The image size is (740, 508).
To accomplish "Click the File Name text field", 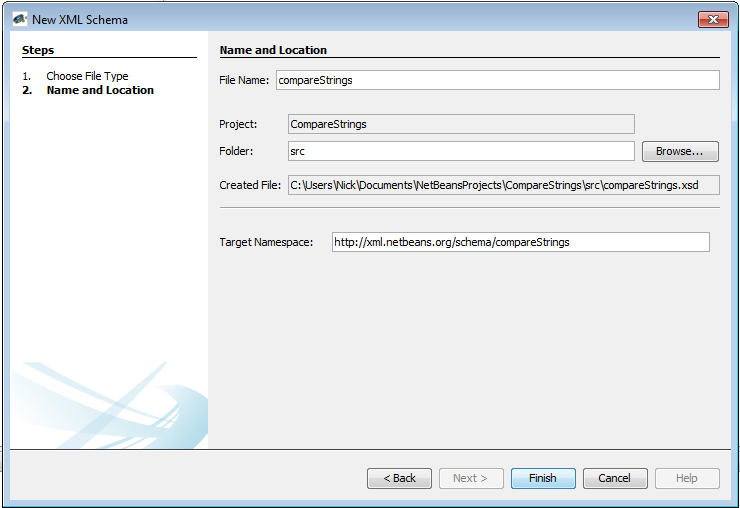I will (x=496, y=80).
